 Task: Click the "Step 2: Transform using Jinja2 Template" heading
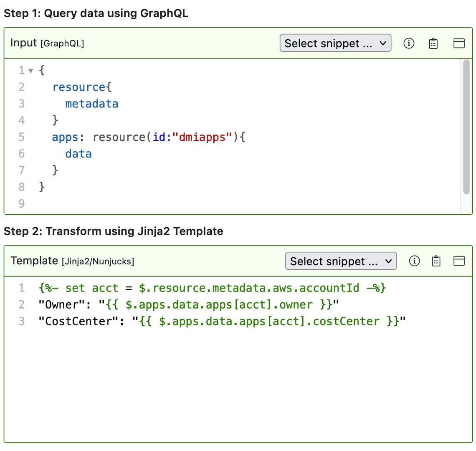[x=114, y=231]
